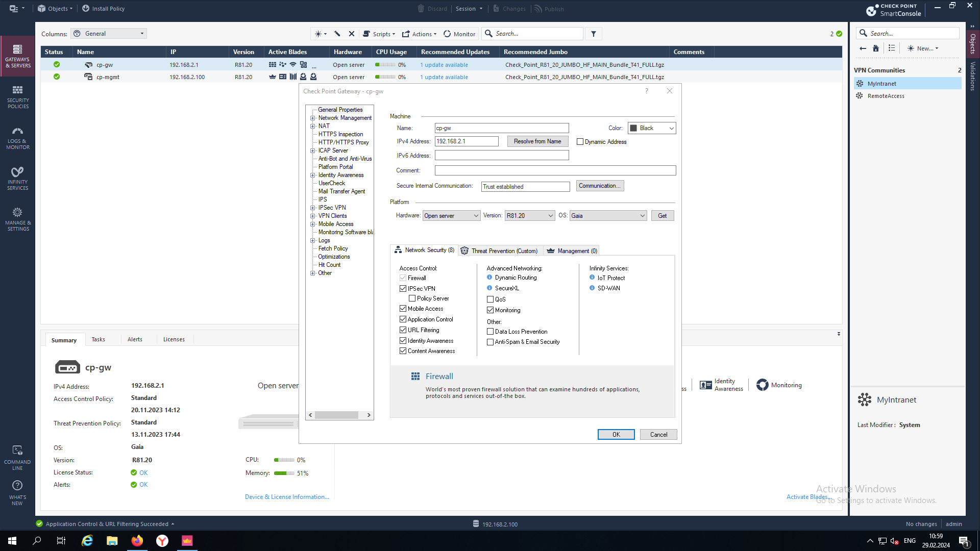Toggle Application Control checkbox
This screenshot has height=551, width=980.
403,319
